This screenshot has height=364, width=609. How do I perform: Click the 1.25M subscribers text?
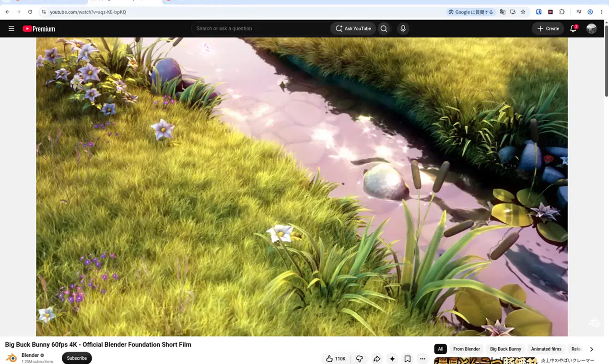pos(37,362)
